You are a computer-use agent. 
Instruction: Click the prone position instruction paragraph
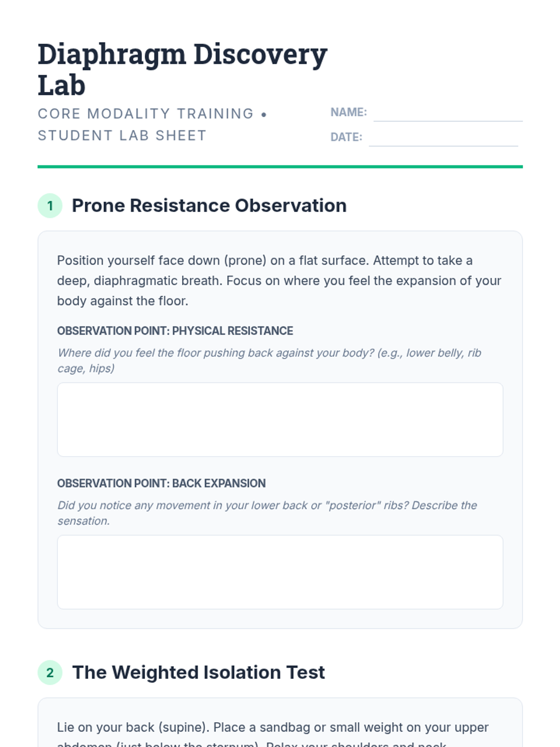click(x=279, y=281)
